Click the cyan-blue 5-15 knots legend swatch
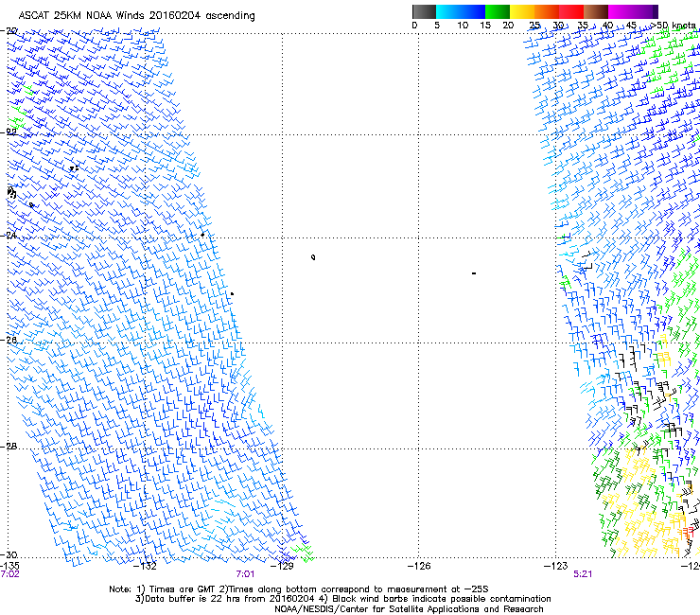 pyautogui.click(x=461, y=11)
